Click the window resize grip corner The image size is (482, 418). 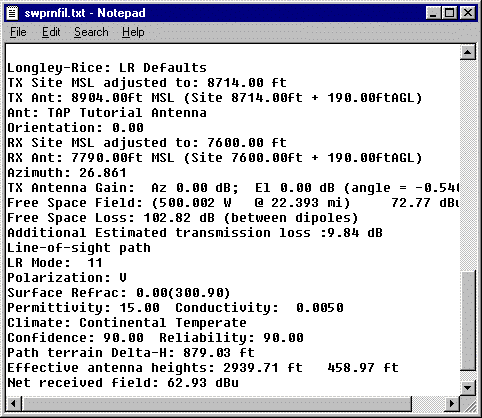pyautogui.click(x=469, y=404)
